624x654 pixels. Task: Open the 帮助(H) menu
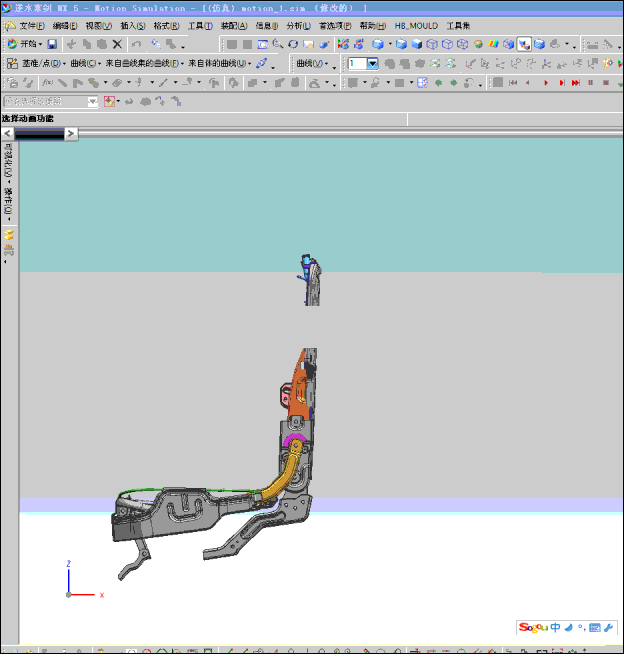point(372,26)
